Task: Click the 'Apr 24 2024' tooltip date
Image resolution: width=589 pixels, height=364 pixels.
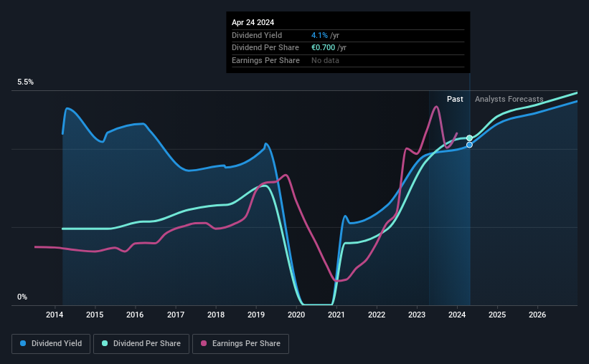Action: coord(253,22)
